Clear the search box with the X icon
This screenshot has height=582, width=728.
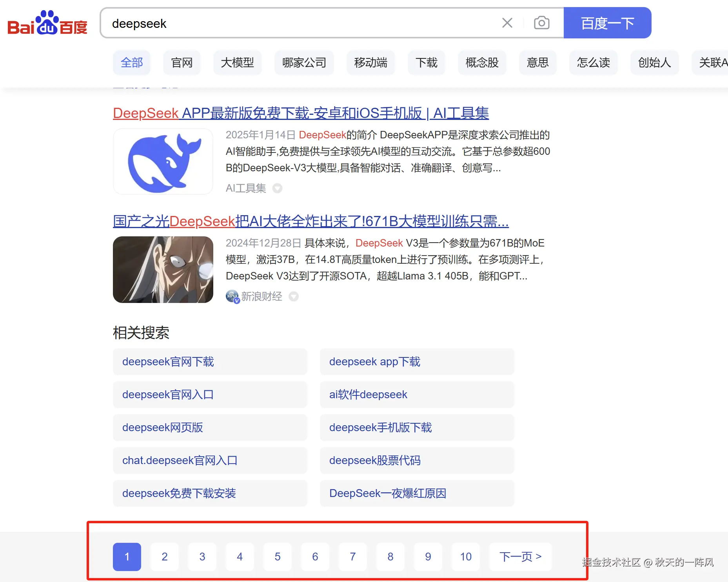point(507,23)
